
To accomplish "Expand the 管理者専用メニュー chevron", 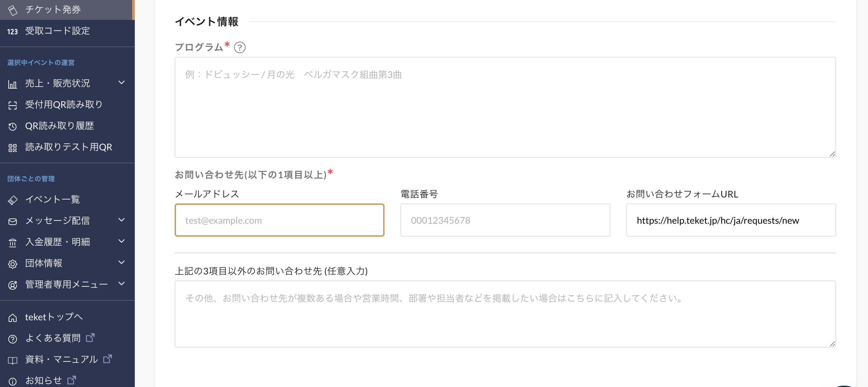I will [x=122, y=283].
